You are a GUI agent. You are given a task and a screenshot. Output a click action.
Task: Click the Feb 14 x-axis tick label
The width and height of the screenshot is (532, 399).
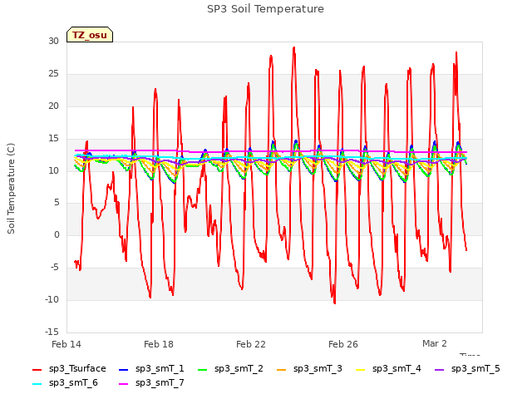[x=66, y=344]
